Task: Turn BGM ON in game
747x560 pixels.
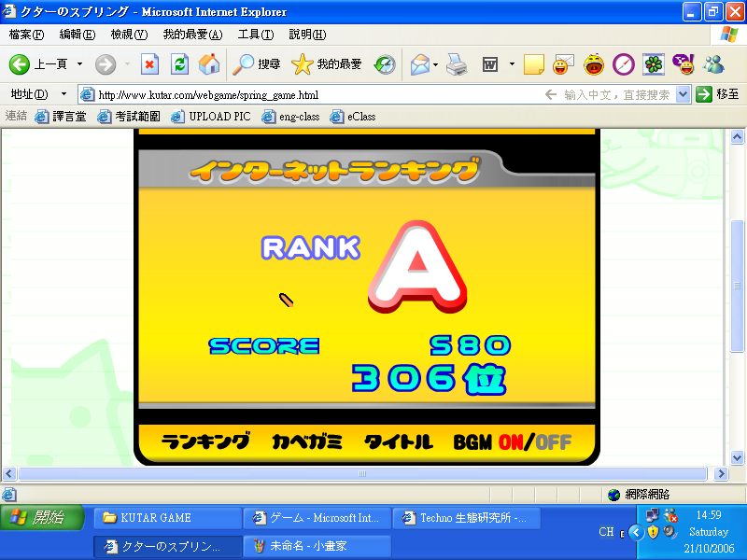Action: [511, 442]
